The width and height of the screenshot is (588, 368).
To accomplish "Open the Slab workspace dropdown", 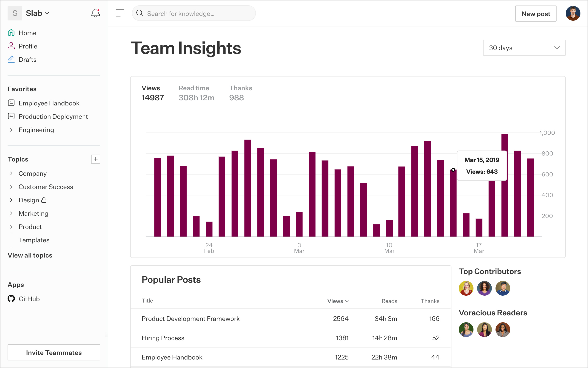I will click(38, 13).
